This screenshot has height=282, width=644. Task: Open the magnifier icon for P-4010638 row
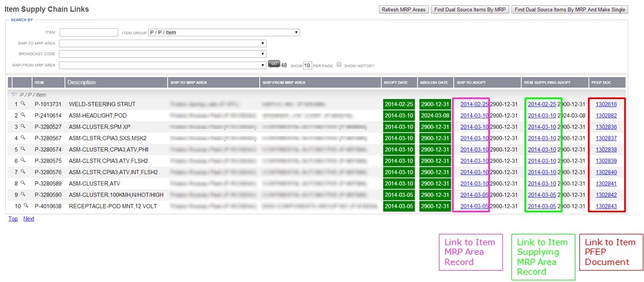tap(25, 206)
